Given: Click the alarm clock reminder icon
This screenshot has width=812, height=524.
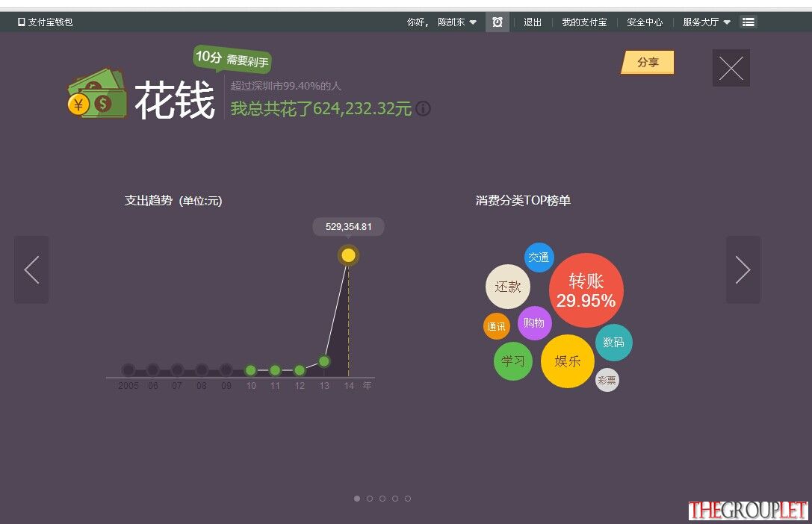Looking at the screenshot, I should click(498, 22).
